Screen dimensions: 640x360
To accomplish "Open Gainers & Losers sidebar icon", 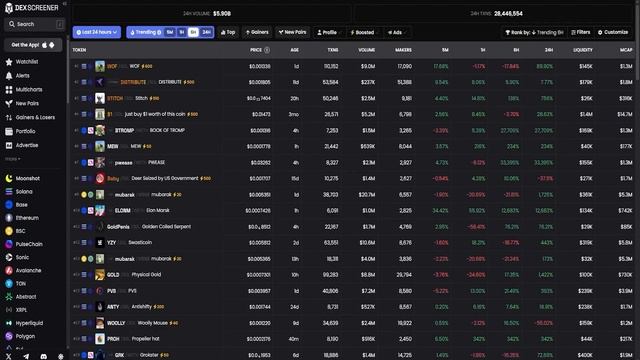I will [9, 118].
